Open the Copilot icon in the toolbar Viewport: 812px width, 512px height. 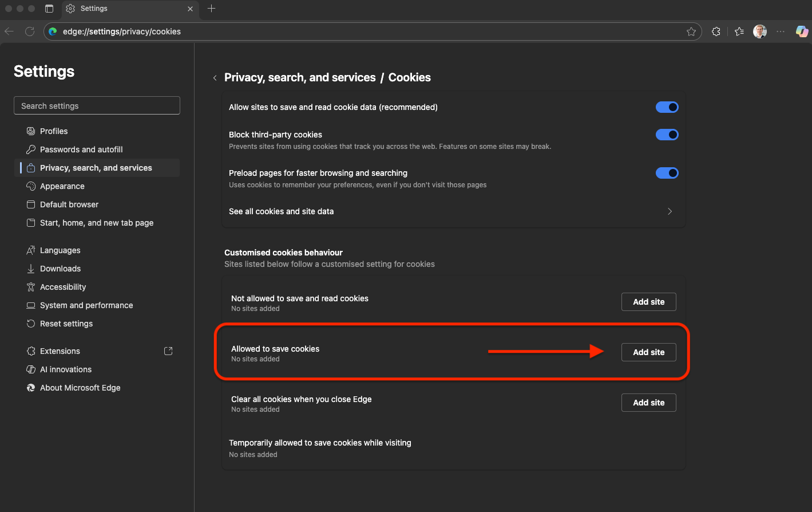coord(801,31)
